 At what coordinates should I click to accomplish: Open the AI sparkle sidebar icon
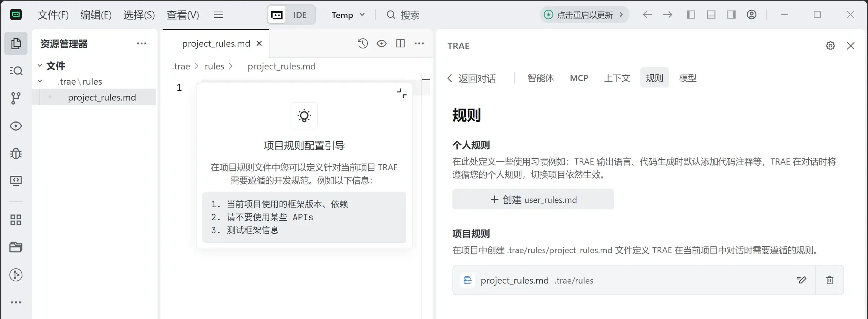(x=16, y=126)
